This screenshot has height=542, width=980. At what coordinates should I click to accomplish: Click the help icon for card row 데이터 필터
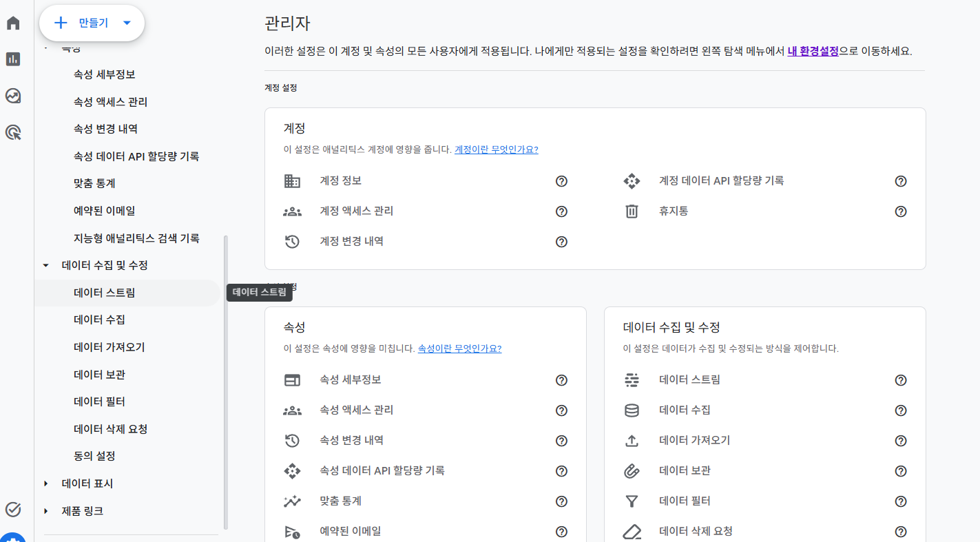[x=901, y=501]
